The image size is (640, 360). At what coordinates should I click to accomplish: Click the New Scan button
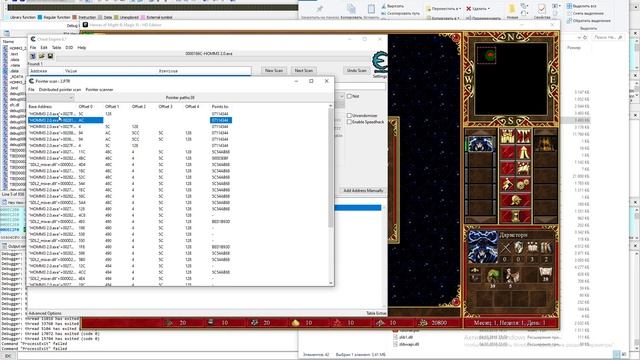(x=274, y=71)
